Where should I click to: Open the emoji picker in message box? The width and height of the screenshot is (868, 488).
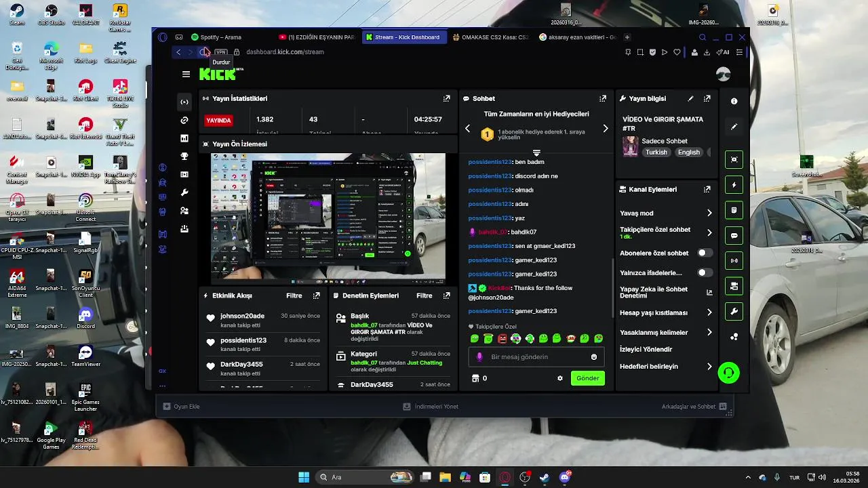pos(594,357)
